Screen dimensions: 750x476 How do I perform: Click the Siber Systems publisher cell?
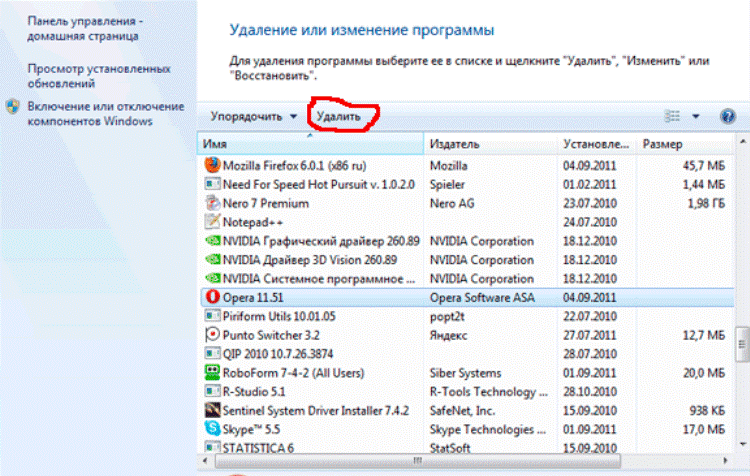465,373
